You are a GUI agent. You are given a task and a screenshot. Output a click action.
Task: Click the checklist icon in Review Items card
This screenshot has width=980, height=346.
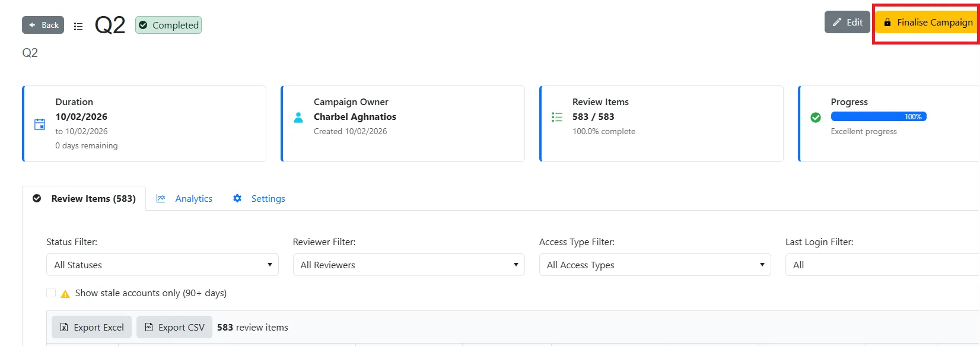click(x=557, y=118)
